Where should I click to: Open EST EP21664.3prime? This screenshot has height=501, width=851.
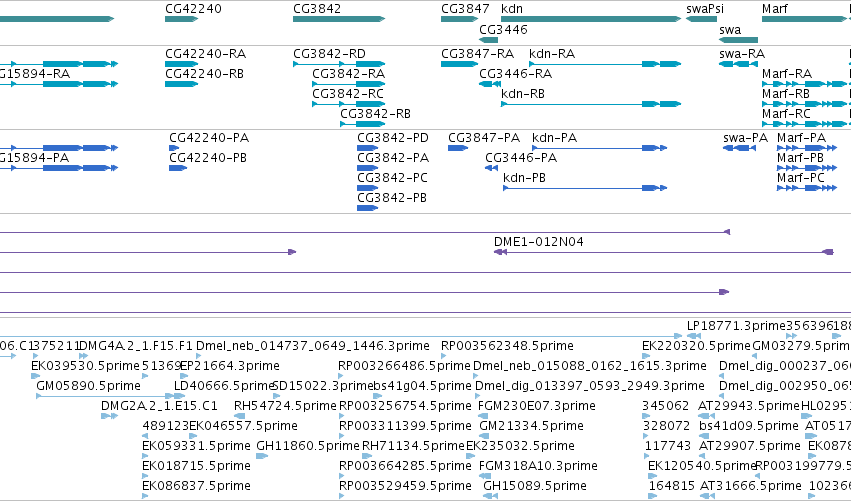point(230,366)
